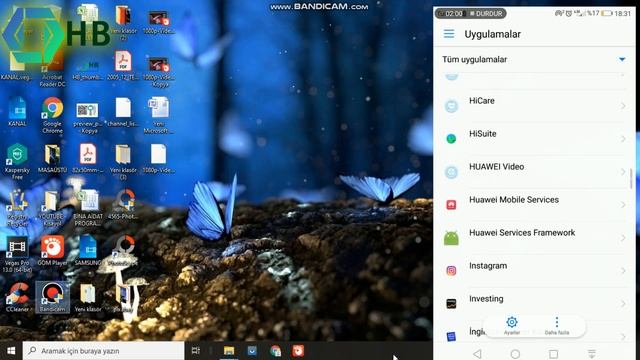This screenshot has height=360, width=640.
Task: Select the Yeni klasör (2) folder
Action: 123,22
